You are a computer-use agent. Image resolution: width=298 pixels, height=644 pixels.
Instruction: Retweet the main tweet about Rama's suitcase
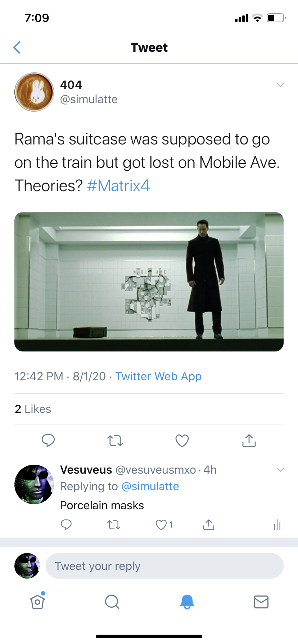(115, 440)
